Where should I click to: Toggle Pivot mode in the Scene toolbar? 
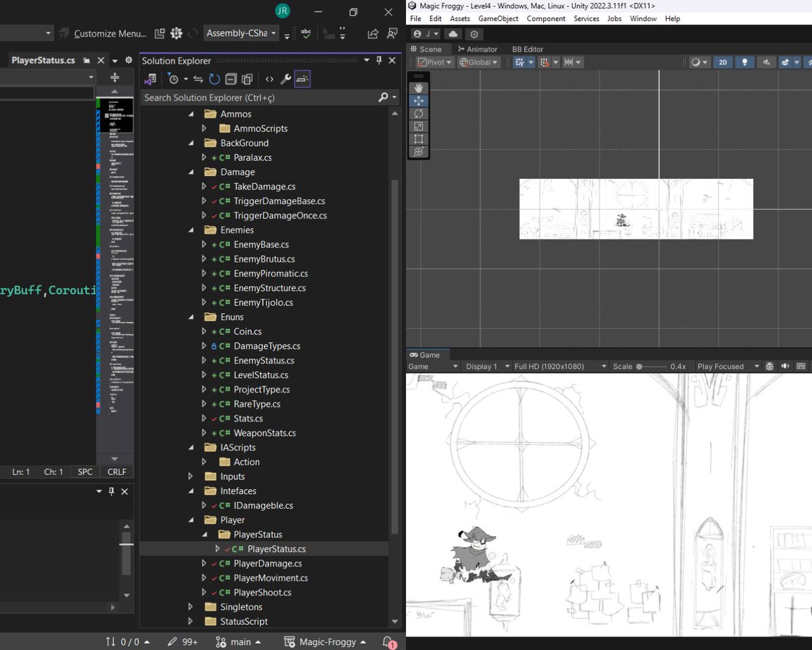pos(433,62)
